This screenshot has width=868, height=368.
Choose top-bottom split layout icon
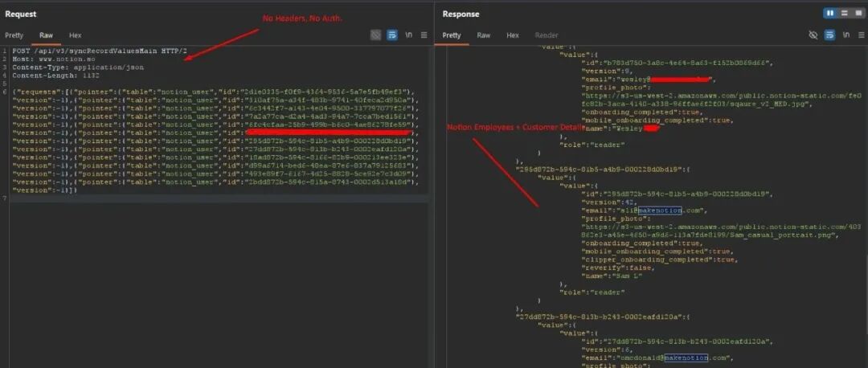pos(844,14)
